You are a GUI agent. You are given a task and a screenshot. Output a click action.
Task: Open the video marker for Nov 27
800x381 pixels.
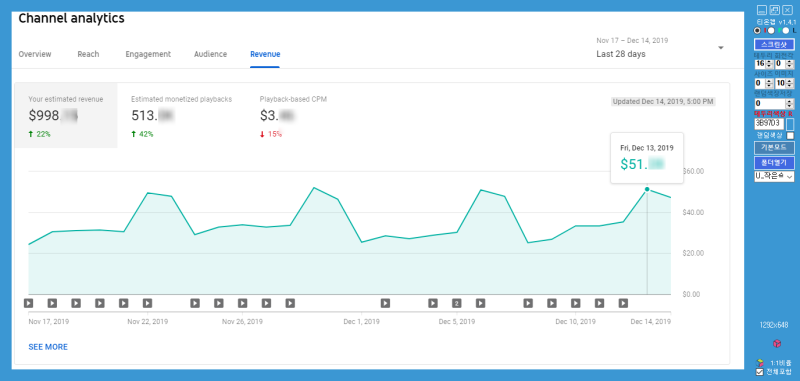266,303
